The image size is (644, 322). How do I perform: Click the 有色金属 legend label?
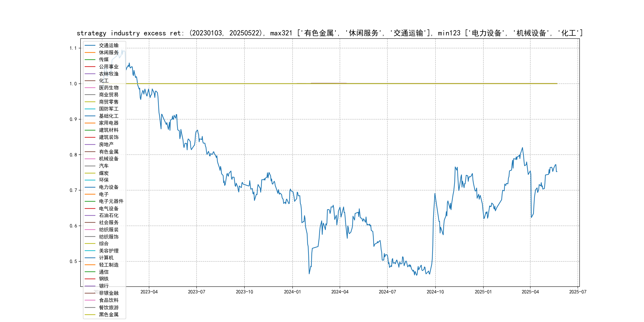click(x=109, y=152)
